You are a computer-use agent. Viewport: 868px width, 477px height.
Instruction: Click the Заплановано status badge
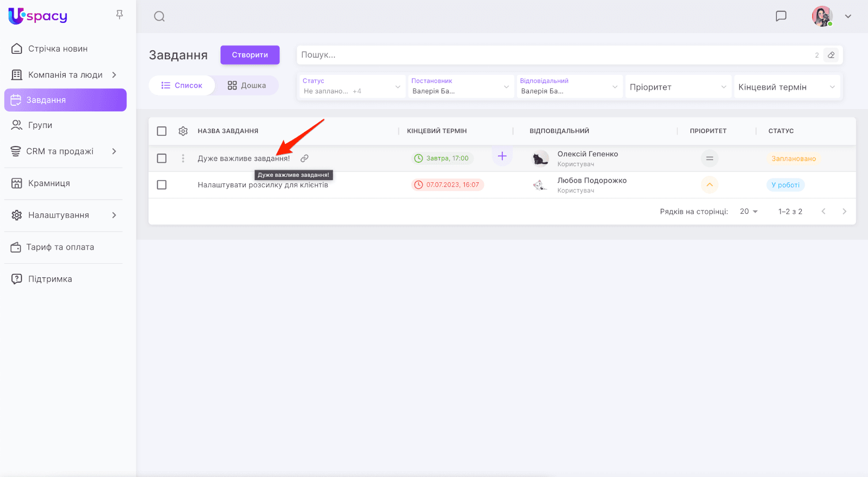click(x=793, y=159)
